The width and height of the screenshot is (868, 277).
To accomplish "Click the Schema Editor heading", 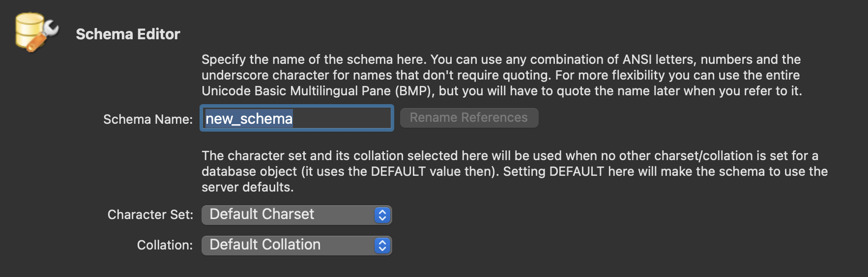I will [x=128, y=34].
